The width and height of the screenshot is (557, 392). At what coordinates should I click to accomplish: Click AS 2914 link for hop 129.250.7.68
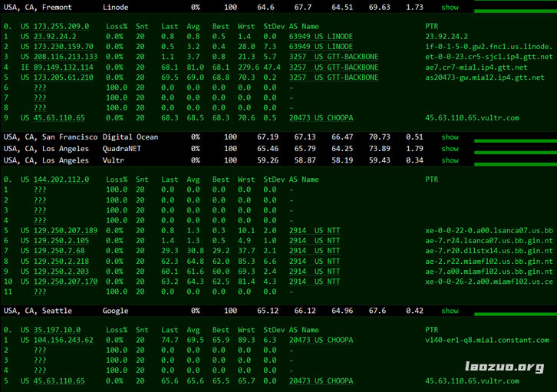click(x=299, y=251)
